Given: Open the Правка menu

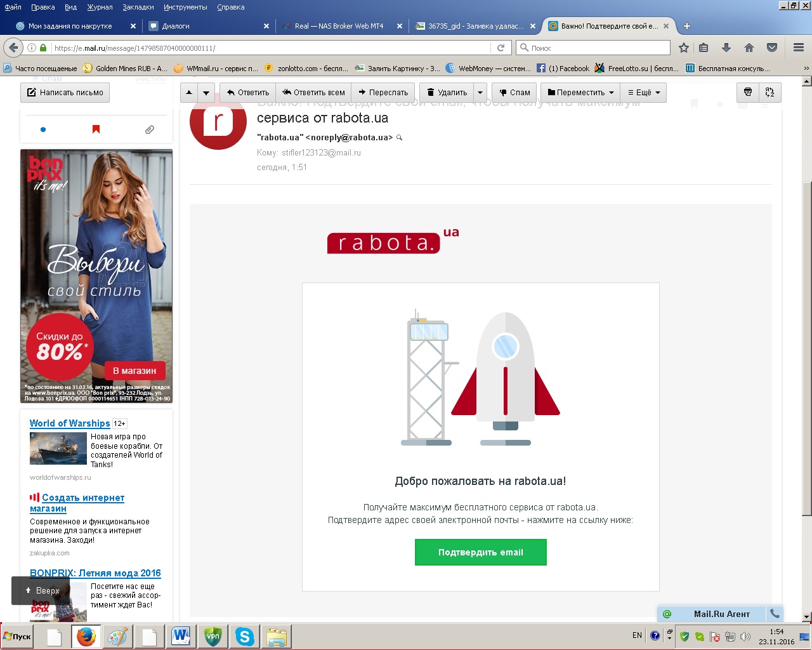Looking at the screenshot, I should click(43, 7).
